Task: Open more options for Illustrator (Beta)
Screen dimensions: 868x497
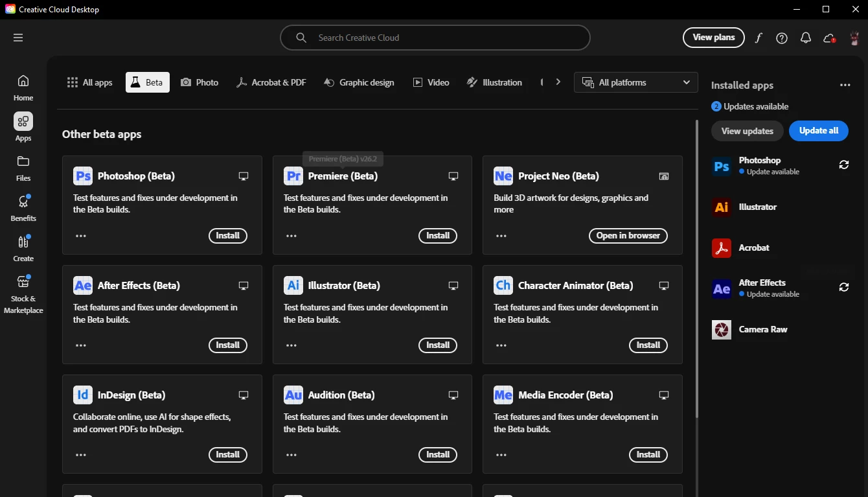Action: pyautogui.click(x=291, y=345)
